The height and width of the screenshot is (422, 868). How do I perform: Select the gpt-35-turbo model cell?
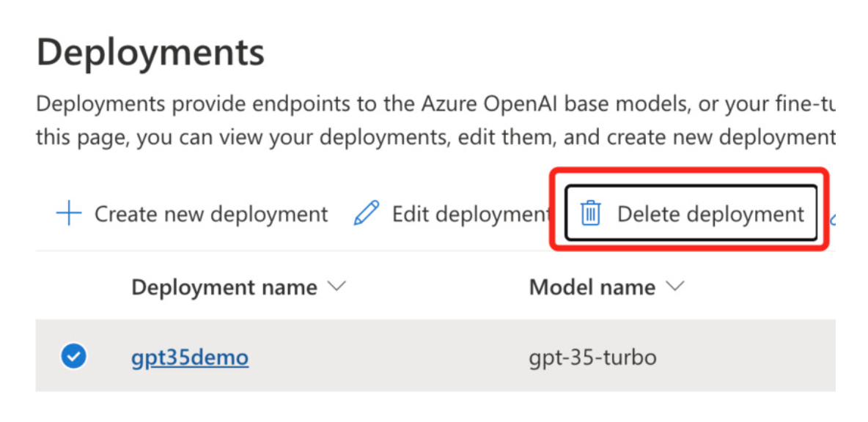pos(592,358)
